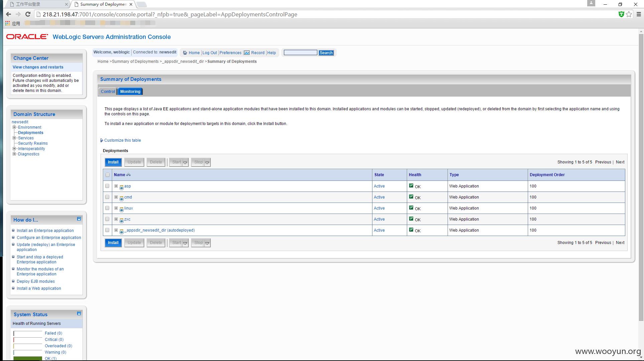
Task: Open the Chrome menu icon
Action: pos(639,14)
